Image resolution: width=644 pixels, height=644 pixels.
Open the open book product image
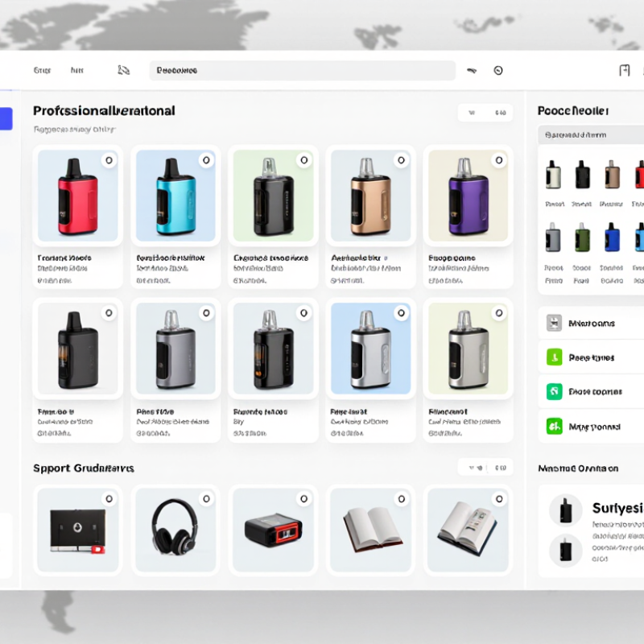(370, 530)
